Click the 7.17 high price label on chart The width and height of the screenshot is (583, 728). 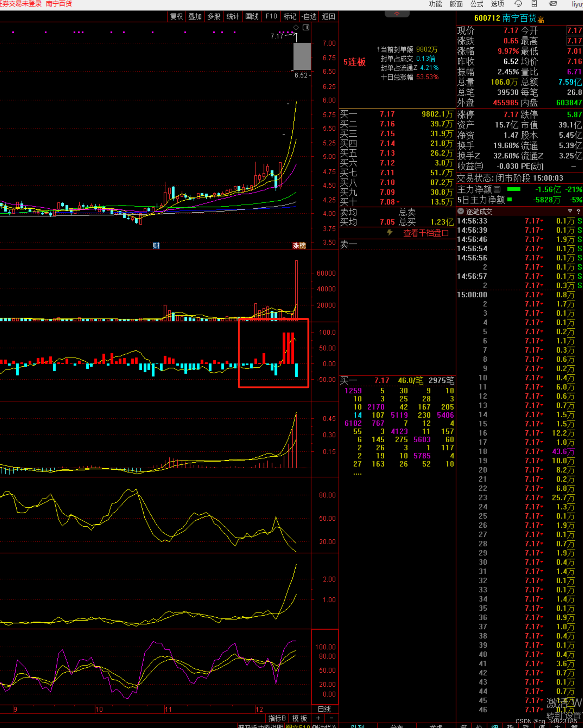click(x=277, y=36)
